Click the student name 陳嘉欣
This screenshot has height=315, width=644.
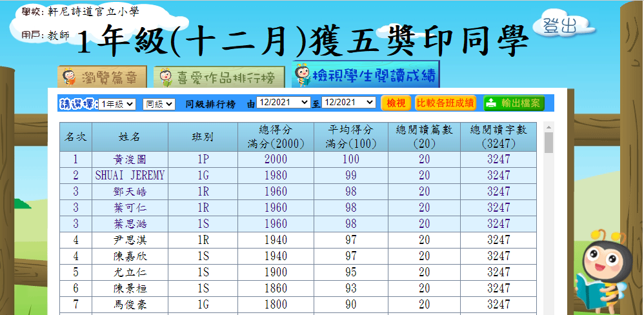tap(130, 256)
